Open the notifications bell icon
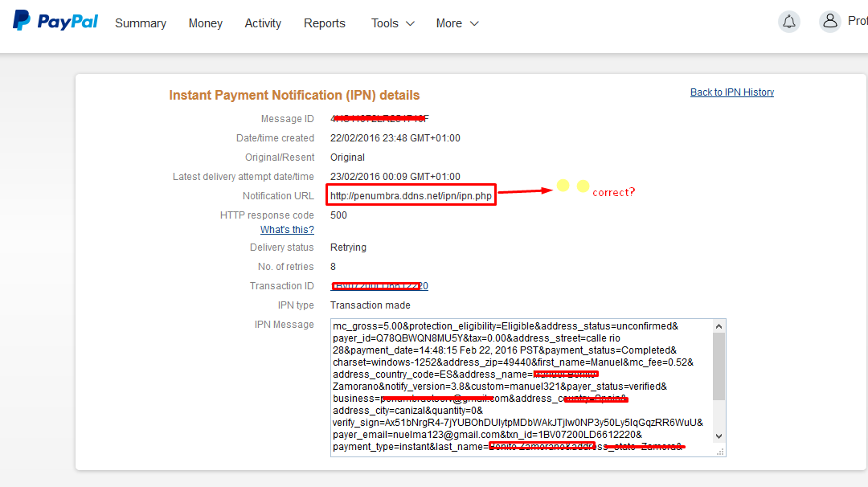The height and width of the screenshot is (487, 868). point(789,23)
